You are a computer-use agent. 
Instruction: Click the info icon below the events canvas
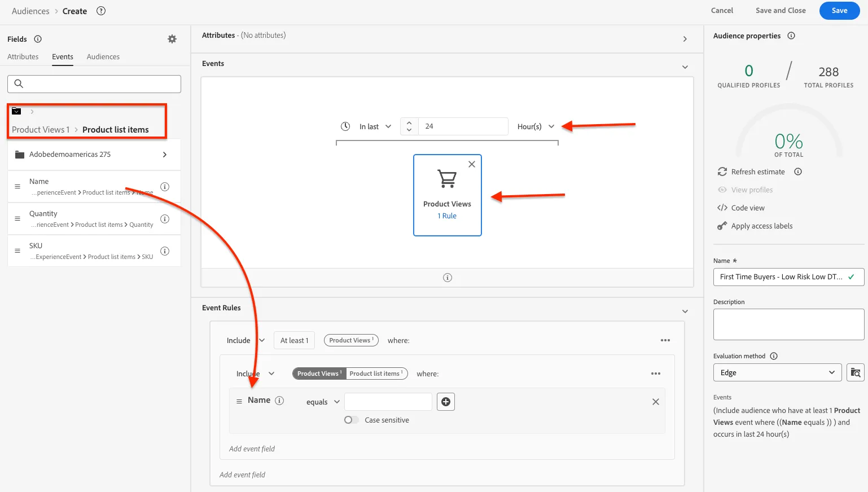448,278
